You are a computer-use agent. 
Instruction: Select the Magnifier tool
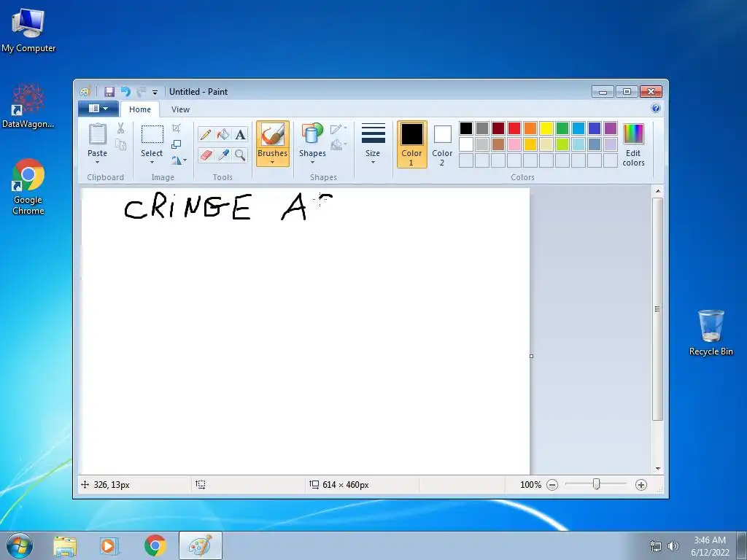click(x=240, y=155)
